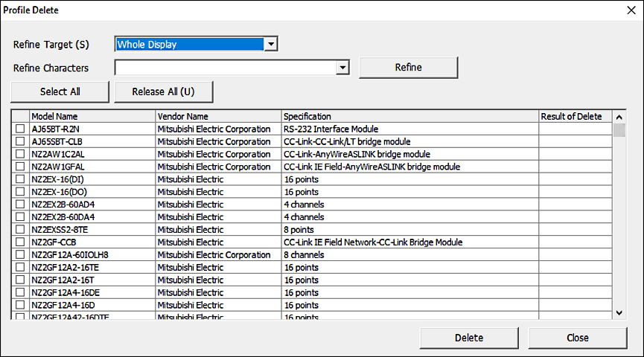The image size is (644, 357).
Task: Click the text NZ2GF12A4-16D
Action: coord(63,305)
